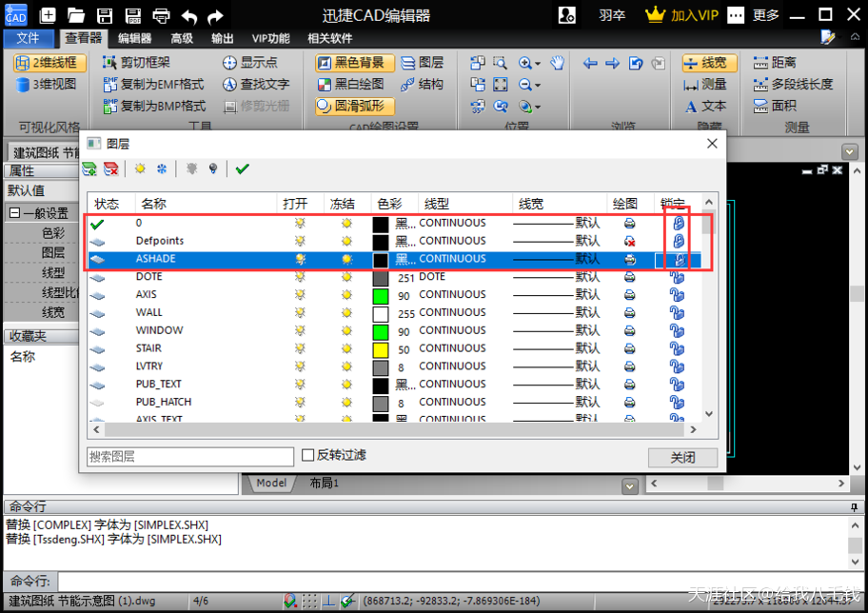Toggle the lock icon for Defpoints layer
The width and height of the screenshot is (868, 613).
(678, 241)
